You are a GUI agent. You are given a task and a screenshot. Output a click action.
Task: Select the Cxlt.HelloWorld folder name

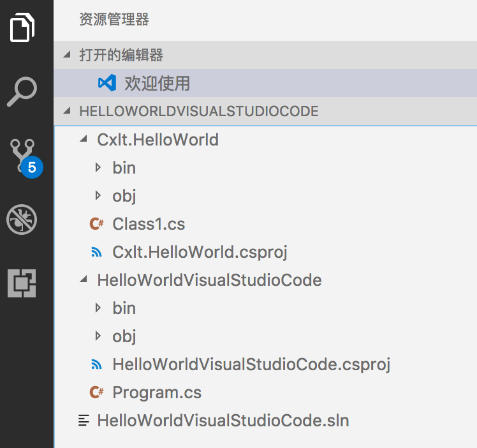[x=158, y=140]
